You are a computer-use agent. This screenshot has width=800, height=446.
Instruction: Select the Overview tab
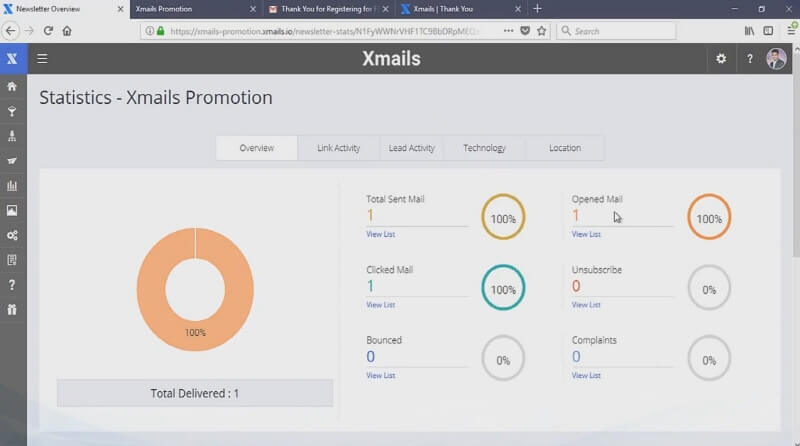pyautogui.click(x=257, y=148)
